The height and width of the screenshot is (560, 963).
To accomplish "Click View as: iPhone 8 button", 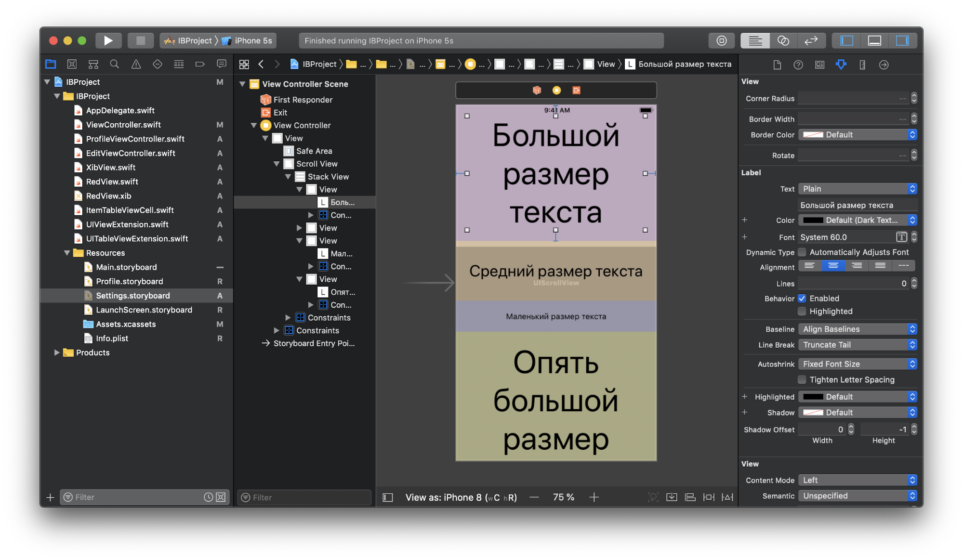I will tap(461, 497).
